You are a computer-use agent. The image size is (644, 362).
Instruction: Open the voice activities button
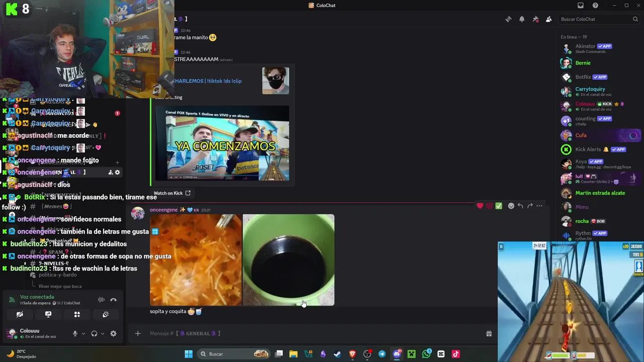coord(77,314)
